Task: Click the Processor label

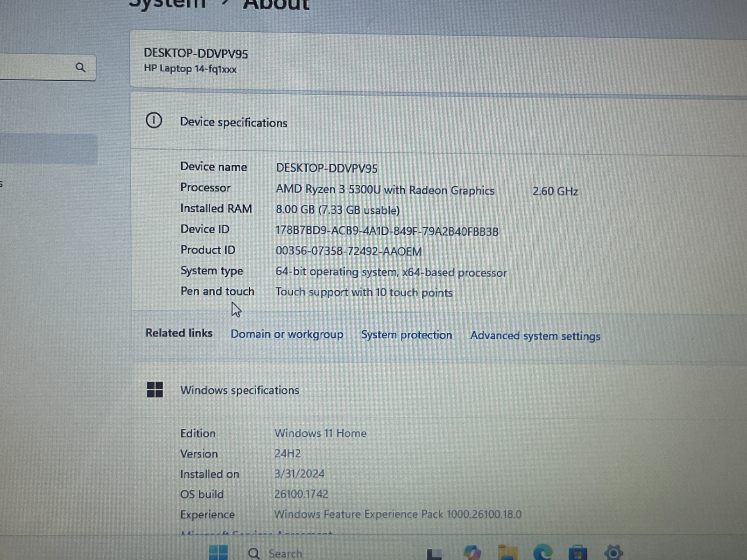Action: tap(205, 188)
